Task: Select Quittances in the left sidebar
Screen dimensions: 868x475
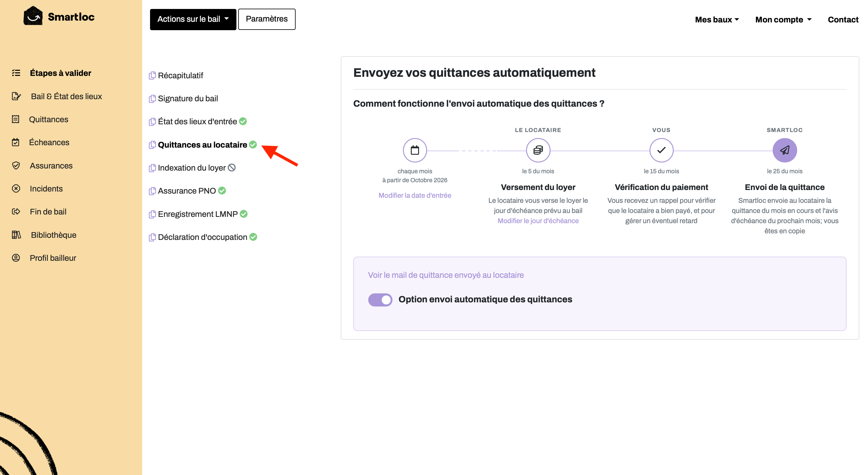Action: [x=48, y=119]
